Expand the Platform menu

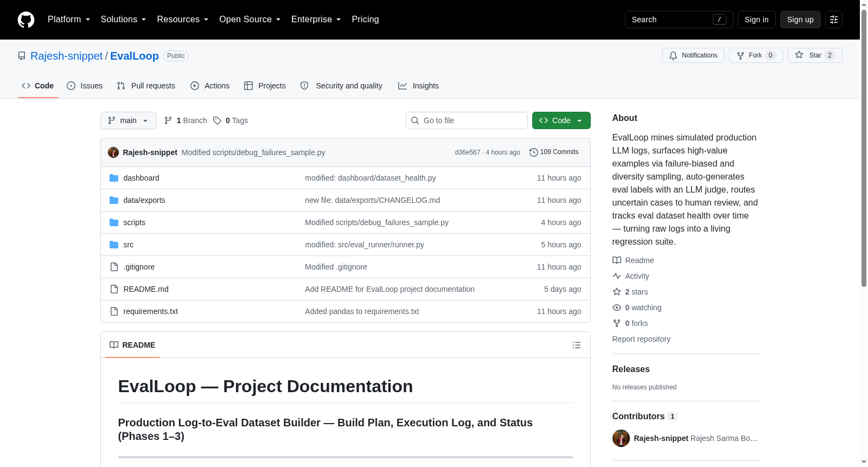tap(69, 20)
